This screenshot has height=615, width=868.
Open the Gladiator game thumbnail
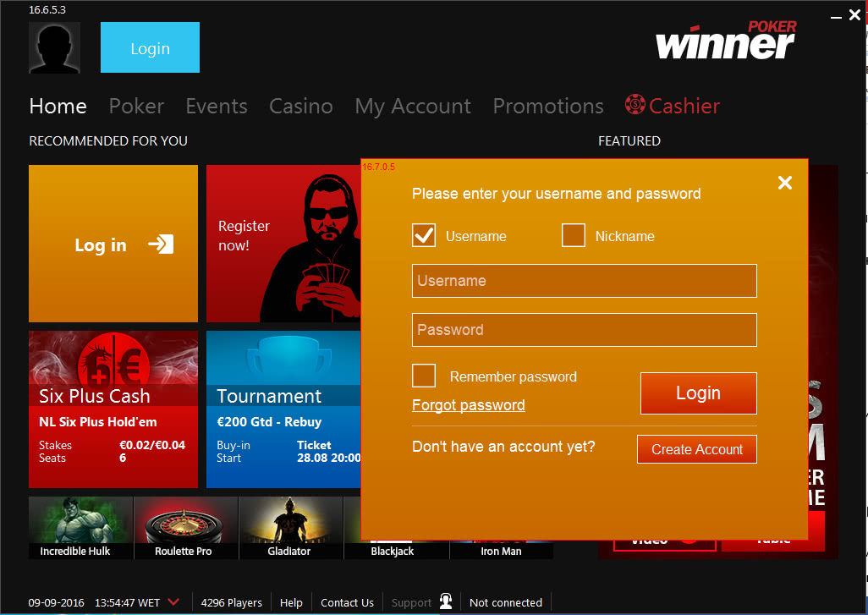tap(291, 528)
